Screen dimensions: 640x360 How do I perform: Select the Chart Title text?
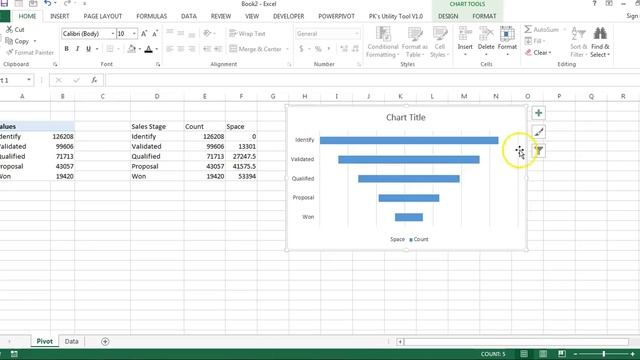406,118
